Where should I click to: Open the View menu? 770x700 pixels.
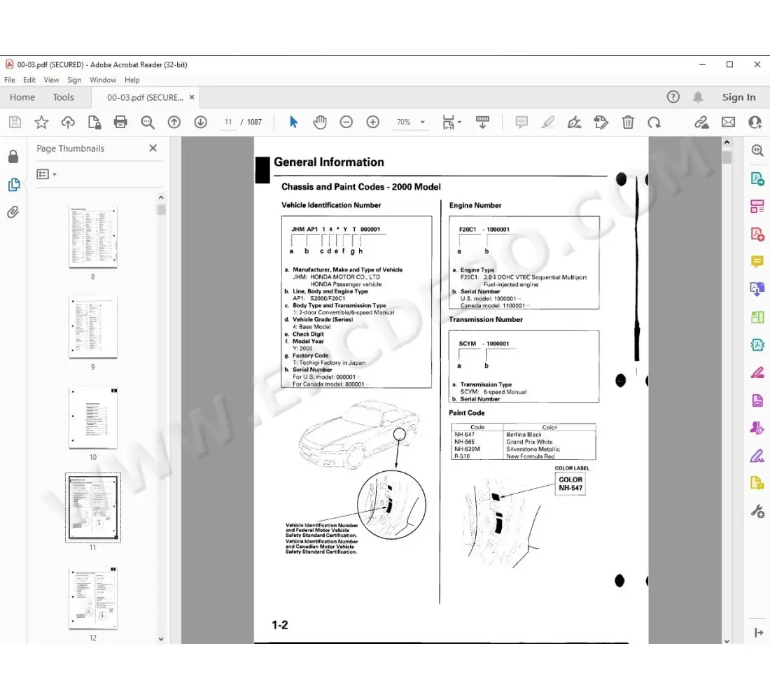51,80
